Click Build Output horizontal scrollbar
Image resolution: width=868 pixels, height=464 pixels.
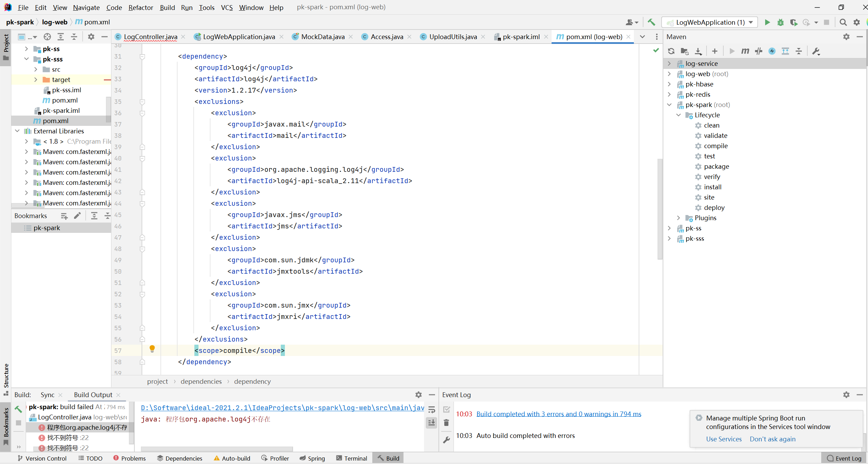point(217,449)
